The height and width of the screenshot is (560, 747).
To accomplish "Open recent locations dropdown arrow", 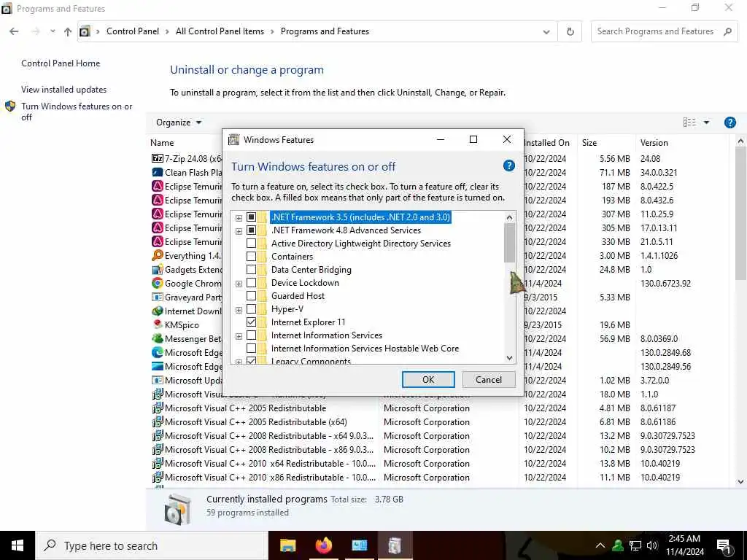I will pyautogui.click(x=53, y=31).
